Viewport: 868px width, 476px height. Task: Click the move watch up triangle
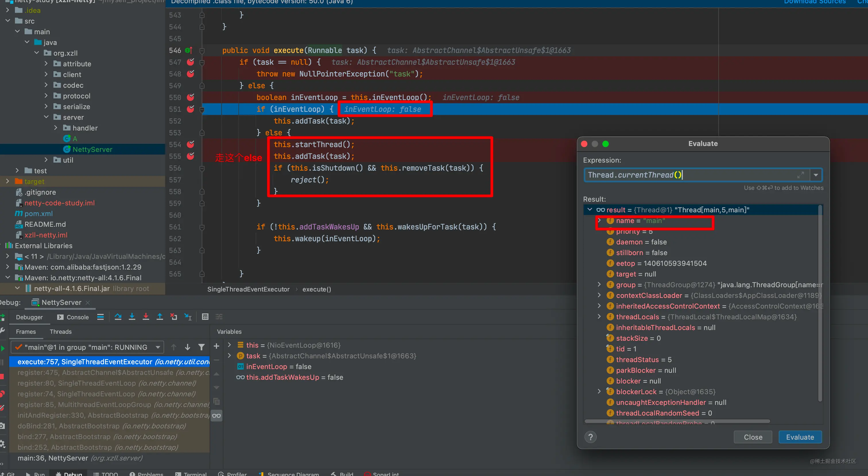(x=217, y=374)
